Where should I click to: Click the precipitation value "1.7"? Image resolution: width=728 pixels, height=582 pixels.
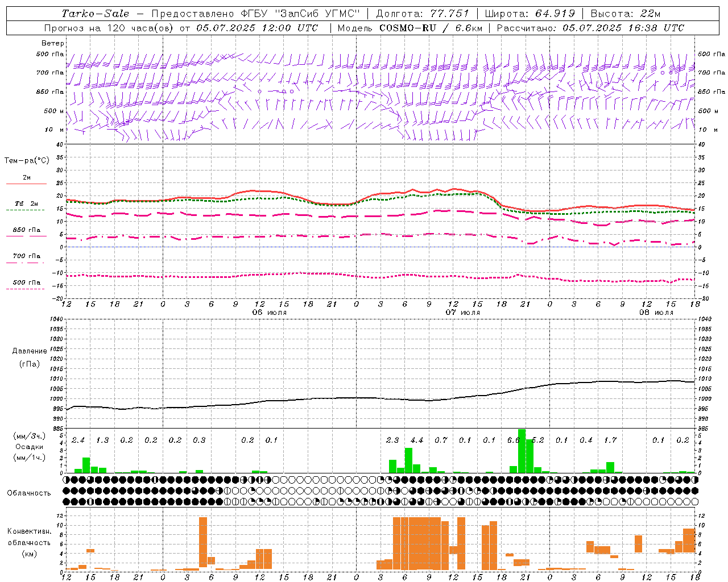610,440
